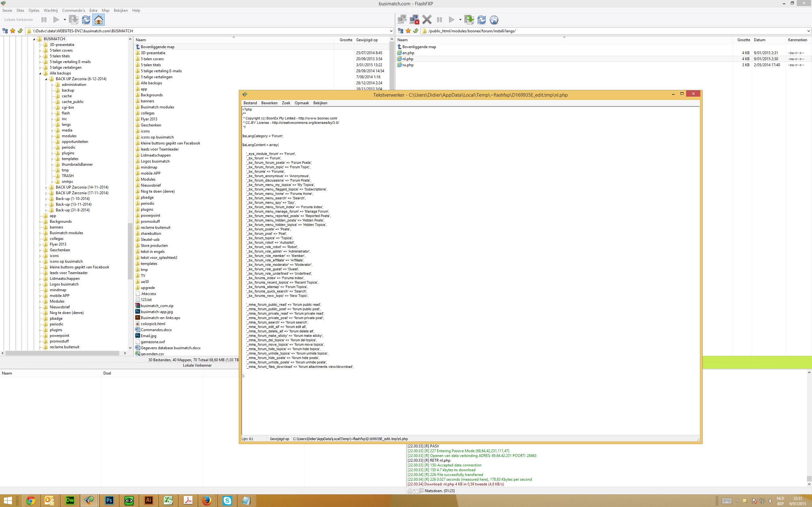This screenshot has width=812, height=507.
Task: Expand BACK UP Zarconia (14-11-2014) folder
Action: pos(46,188)
